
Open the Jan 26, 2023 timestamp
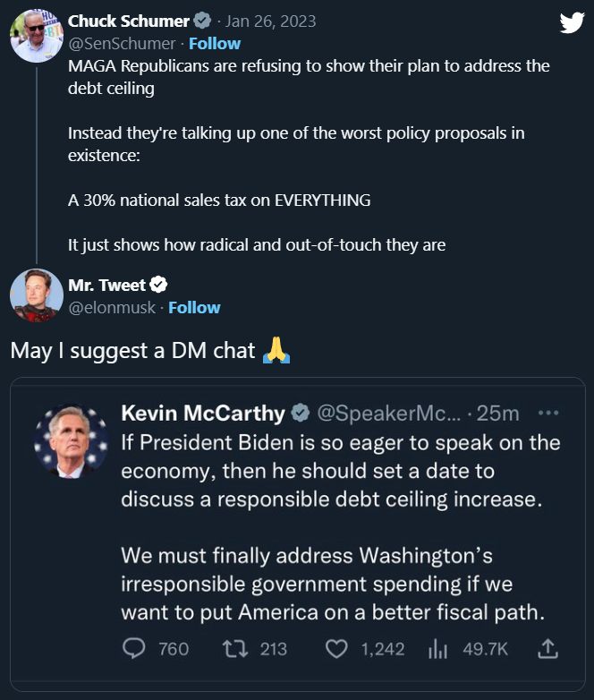(x=274, y=21)
